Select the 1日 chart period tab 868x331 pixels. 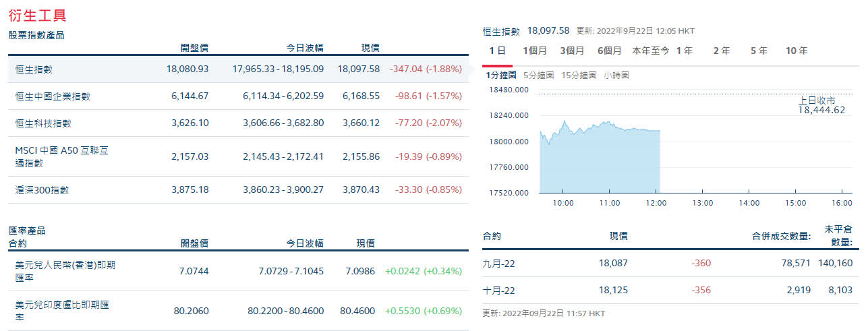click(x=497, y=51)
